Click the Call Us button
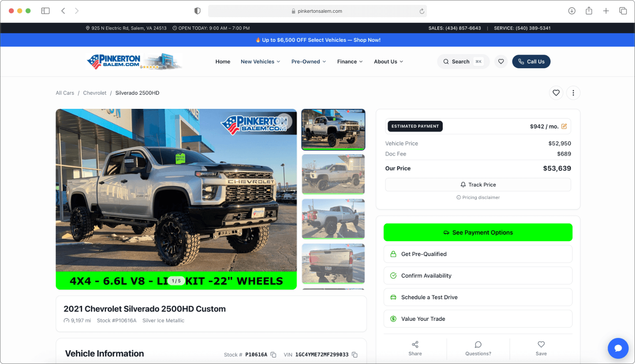This screenshot has width=635, height=364. click(531, 62)
